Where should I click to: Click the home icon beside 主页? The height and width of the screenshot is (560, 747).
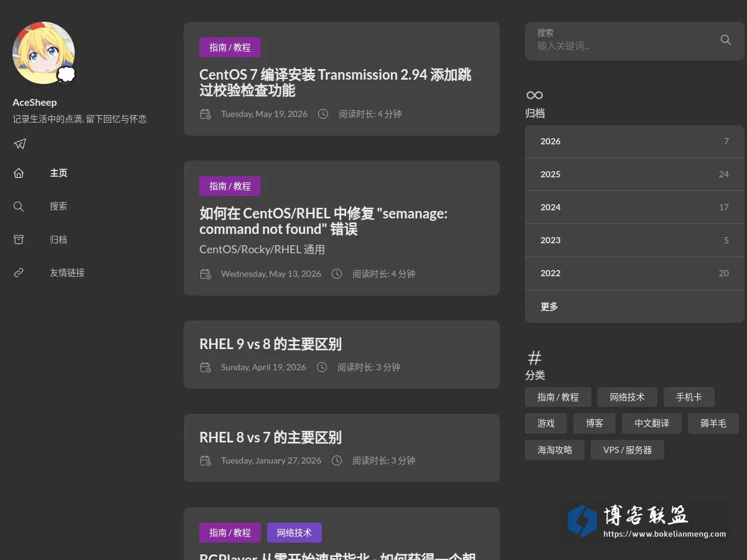[x=19, y=173]
